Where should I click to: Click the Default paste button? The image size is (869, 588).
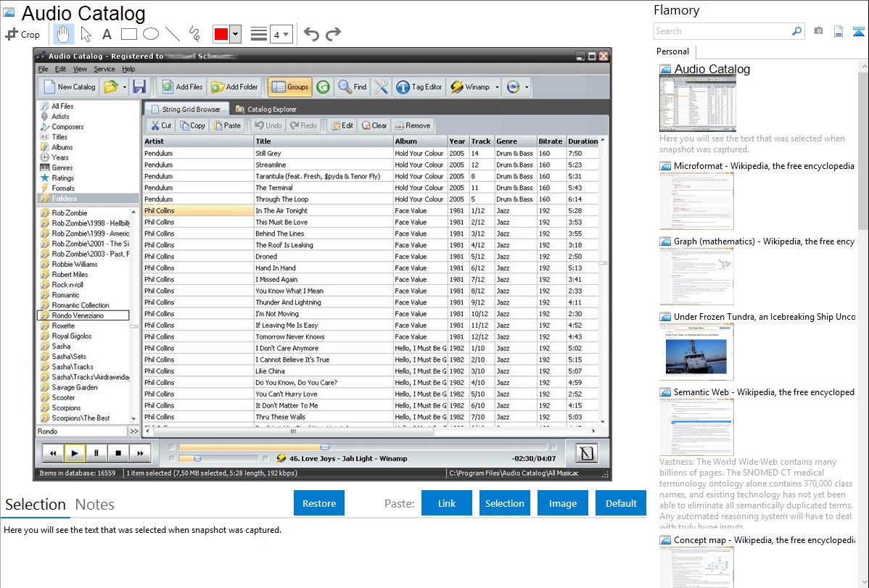pos(621,503)
